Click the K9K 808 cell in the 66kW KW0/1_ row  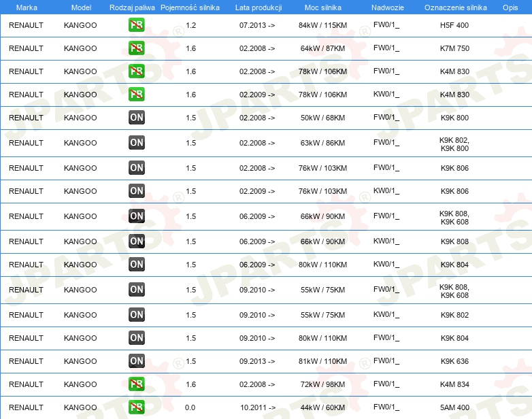click(x=454, y=241)
